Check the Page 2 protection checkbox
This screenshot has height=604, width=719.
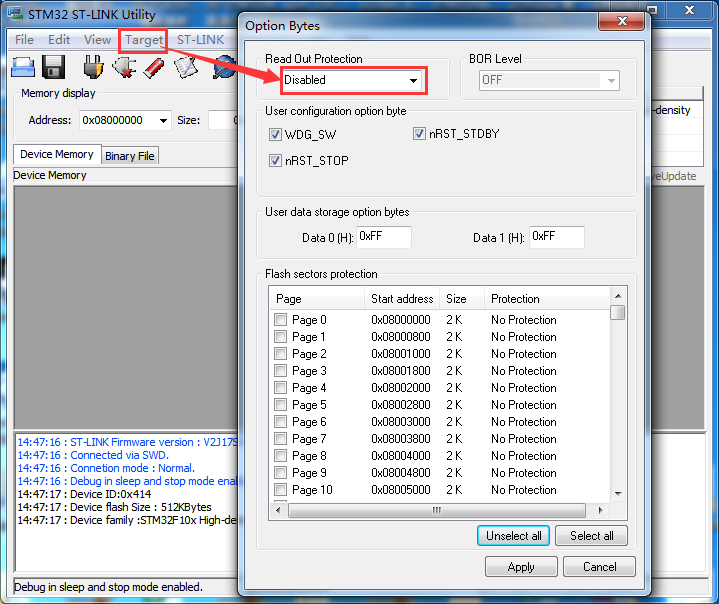[280, 353]
